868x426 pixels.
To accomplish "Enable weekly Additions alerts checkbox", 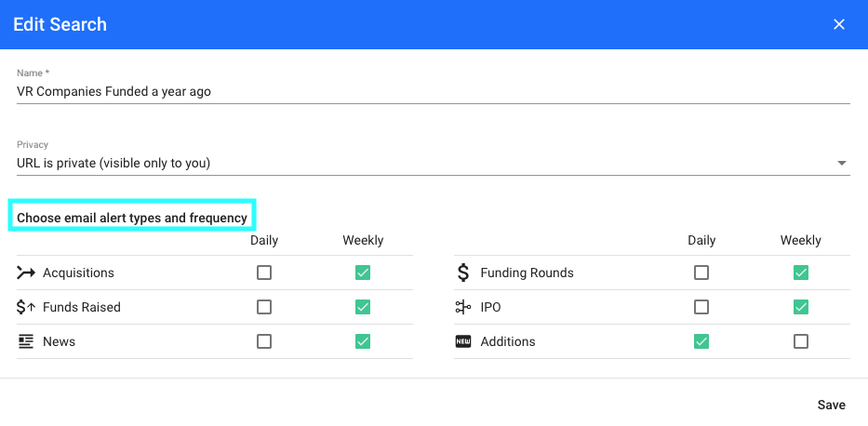I will tap(800, 341).
